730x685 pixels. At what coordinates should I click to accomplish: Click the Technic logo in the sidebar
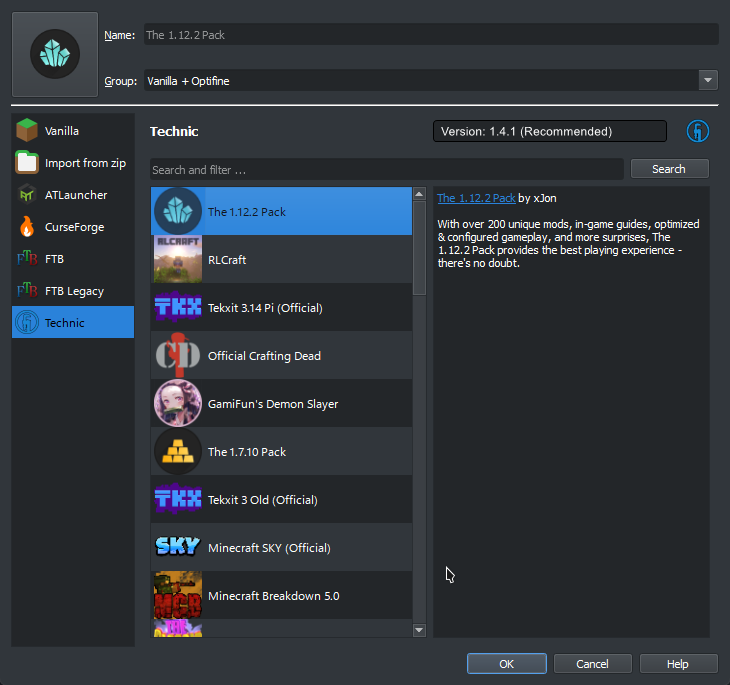click(27, 322)
